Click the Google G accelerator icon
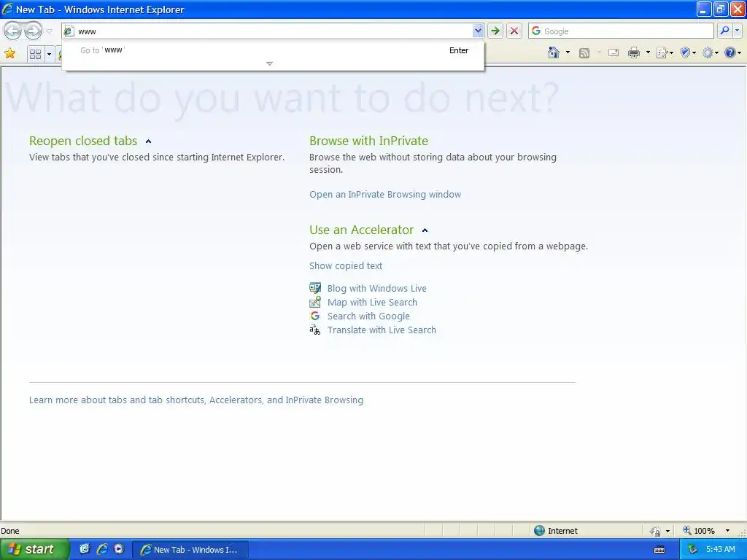 (315, 316)
